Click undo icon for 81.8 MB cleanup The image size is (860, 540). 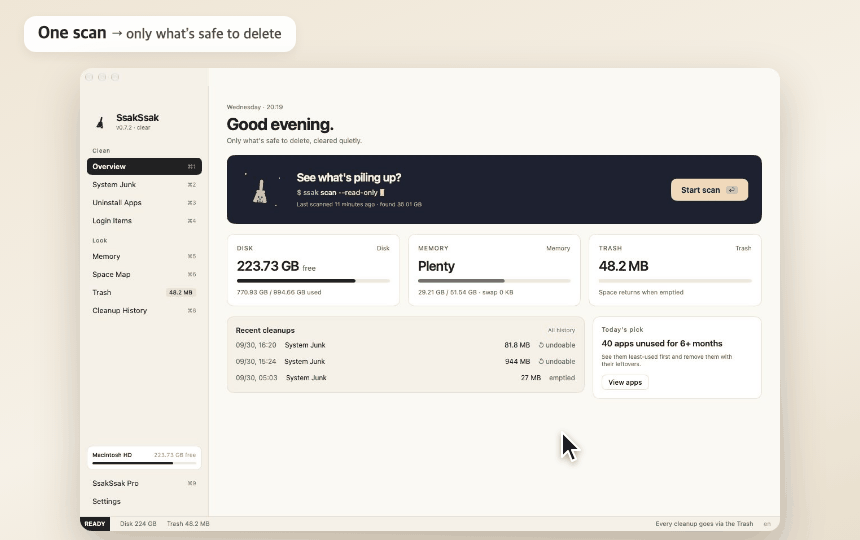click(x=541, y=345)
